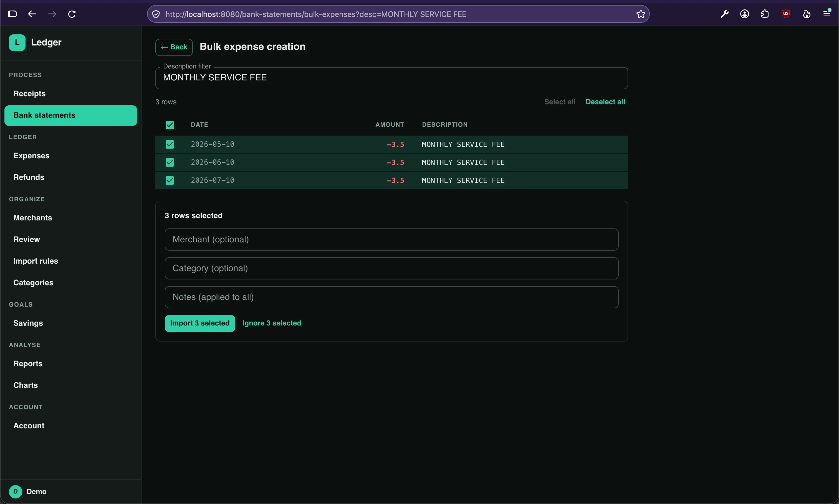This screenshot has height=504, width=839.
Task: Bookmark this page with the star icon
Action: coord(641,14)
